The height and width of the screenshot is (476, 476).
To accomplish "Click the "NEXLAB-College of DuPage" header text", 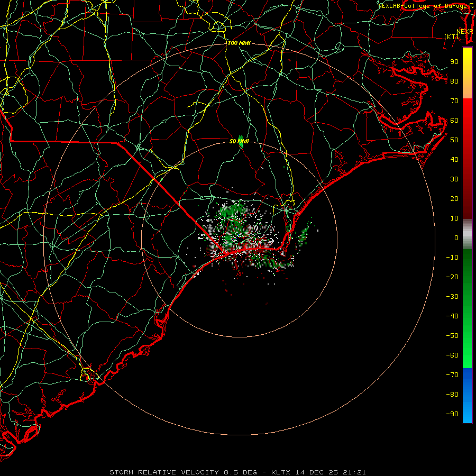I will click(x=423, y=6).
